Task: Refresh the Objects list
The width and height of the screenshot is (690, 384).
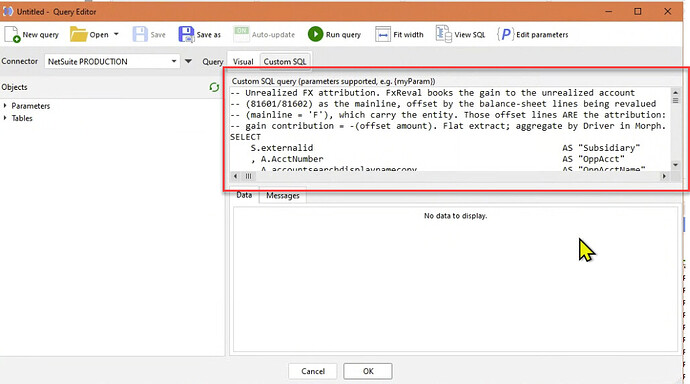Action: coord(214,87)
